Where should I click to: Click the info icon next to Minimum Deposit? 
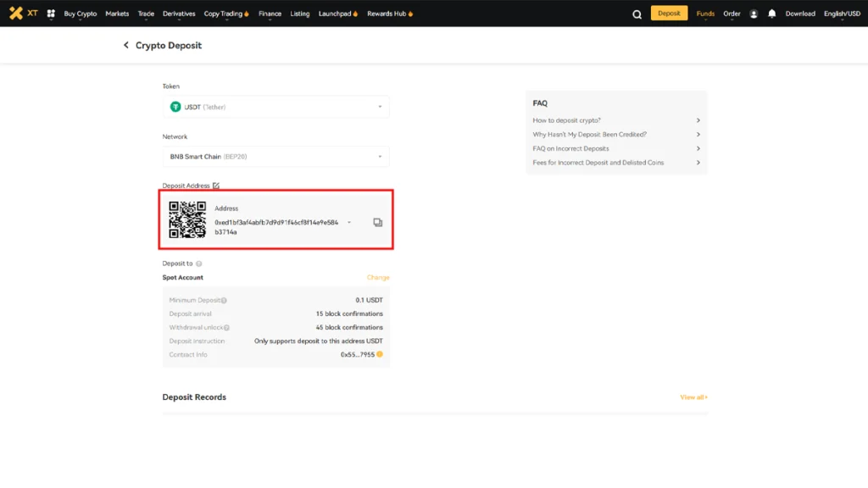coord(224,301)
